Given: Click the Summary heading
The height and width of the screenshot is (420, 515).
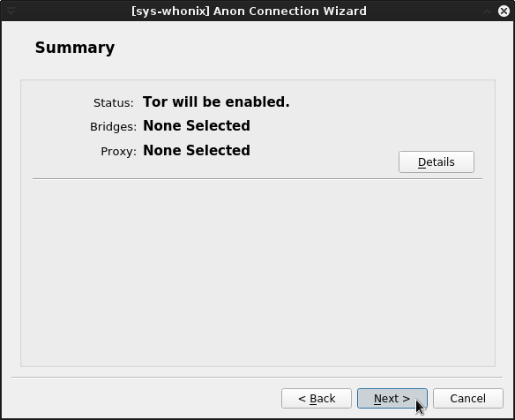Looking at the screenshot, I should pyautogui.click(x=75, y=48).
